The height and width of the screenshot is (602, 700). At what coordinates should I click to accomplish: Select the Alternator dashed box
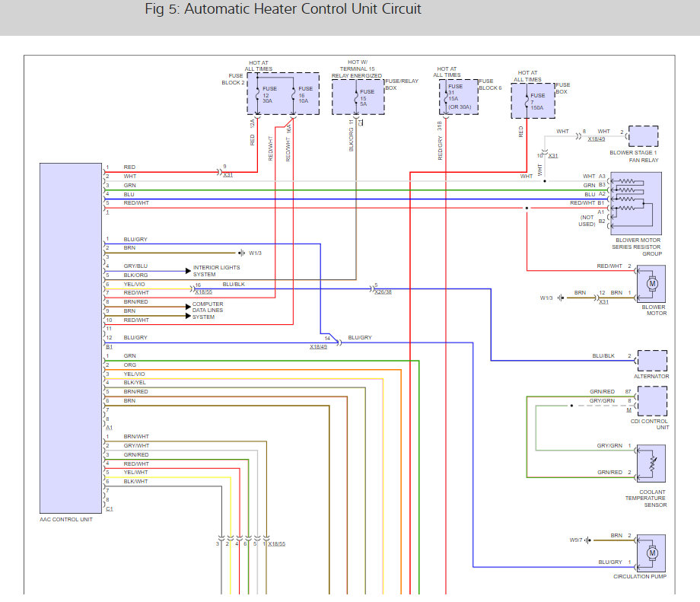(652, 361)
